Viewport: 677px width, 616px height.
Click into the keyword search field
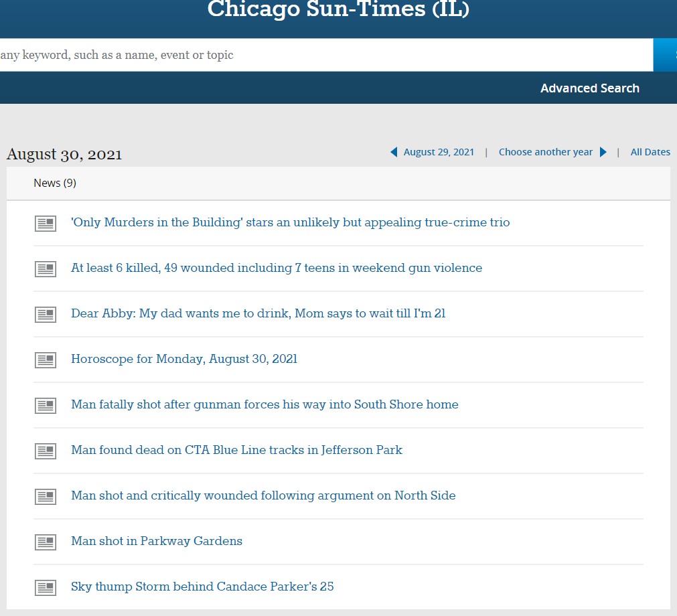click(x=321, y=55)
